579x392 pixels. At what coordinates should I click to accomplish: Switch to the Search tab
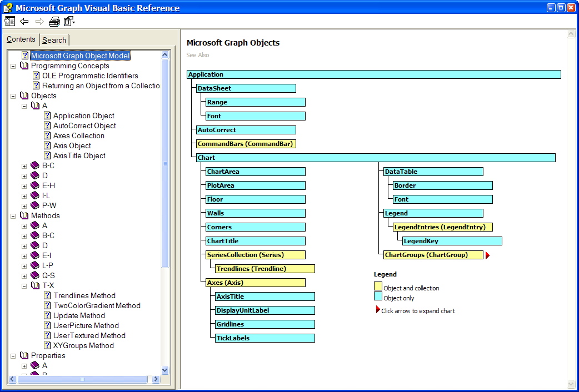54,39
